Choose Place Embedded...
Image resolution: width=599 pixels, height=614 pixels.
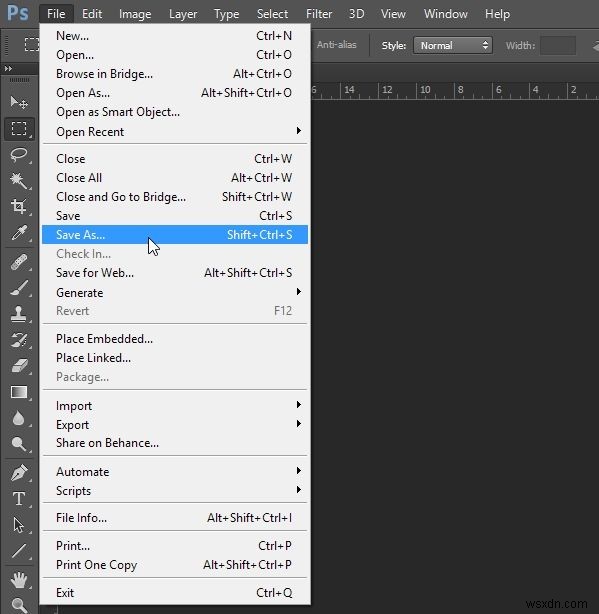click(x=175, y=339)
